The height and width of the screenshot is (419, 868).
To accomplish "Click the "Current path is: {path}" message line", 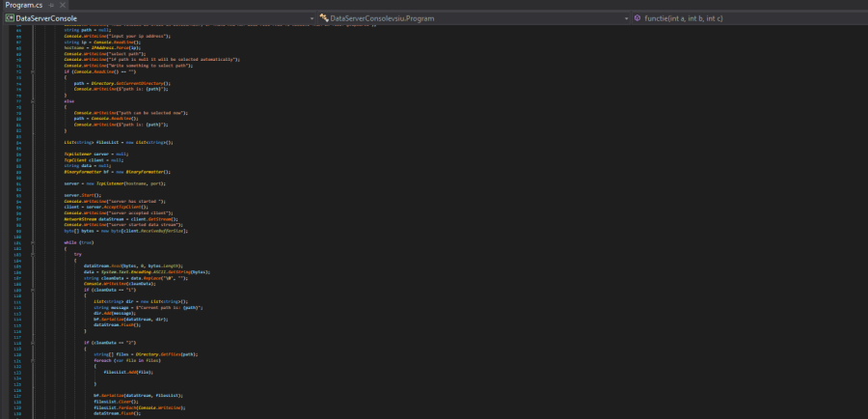I will tap(149, 307).
